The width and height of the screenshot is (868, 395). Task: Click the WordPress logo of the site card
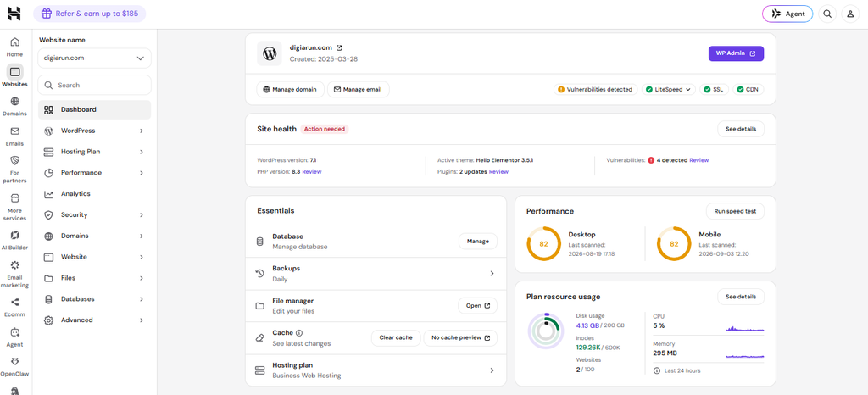(x=270, y=53)
